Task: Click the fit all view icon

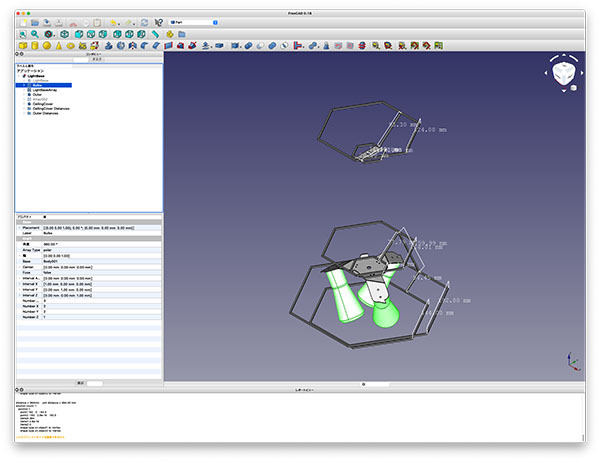Action: [x=23, y=33]
